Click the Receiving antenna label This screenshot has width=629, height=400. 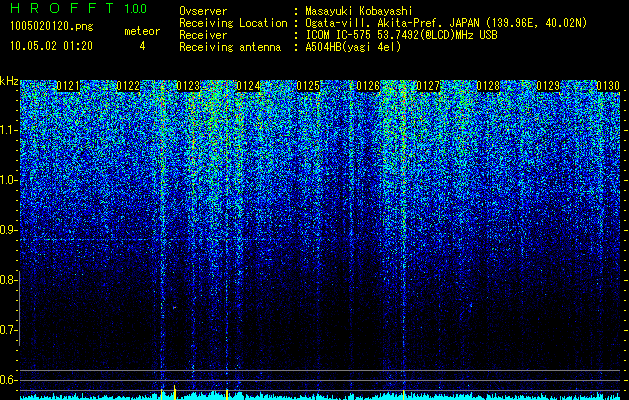(x=230, y=47)
